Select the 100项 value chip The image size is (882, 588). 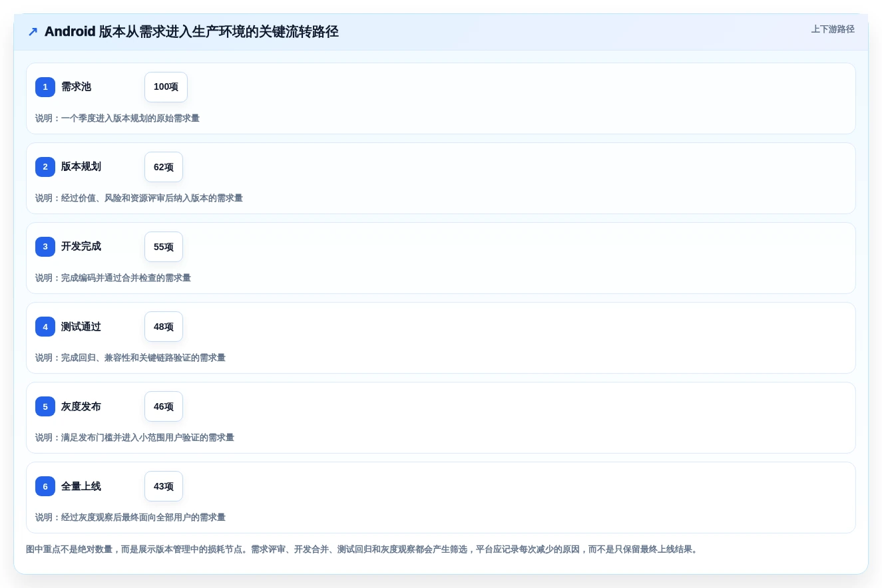click(x=166, y=87)
